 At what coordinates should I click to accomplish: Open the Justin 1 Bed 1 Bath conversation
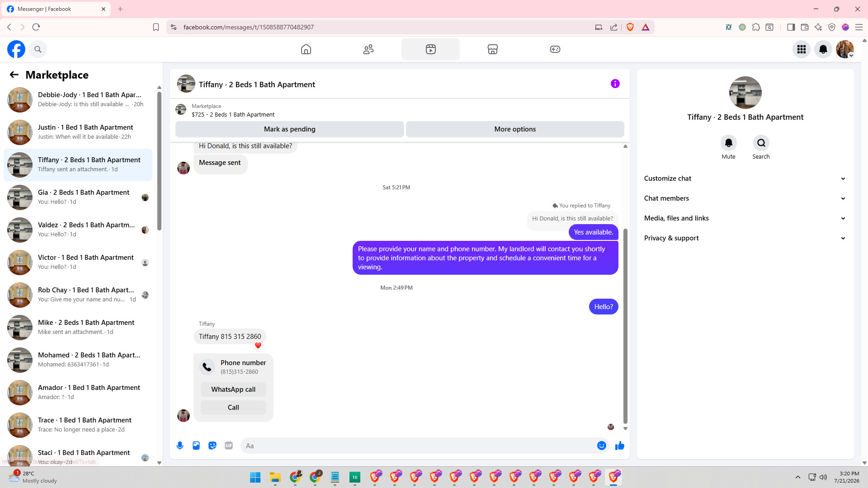78,132
